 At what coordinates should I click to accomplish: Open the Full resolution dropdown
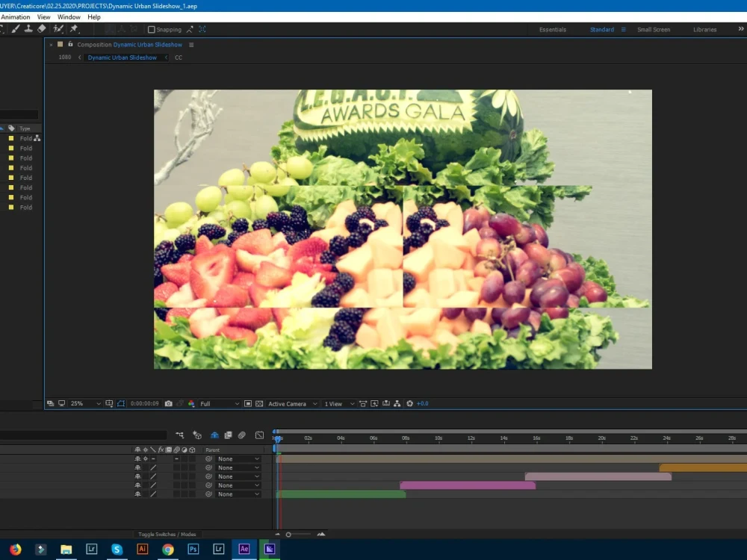click(219, 403)
